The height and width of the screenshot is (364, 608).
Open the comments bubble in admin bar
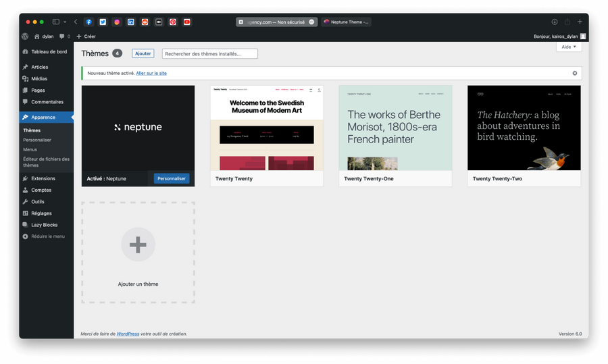[64, 36]
